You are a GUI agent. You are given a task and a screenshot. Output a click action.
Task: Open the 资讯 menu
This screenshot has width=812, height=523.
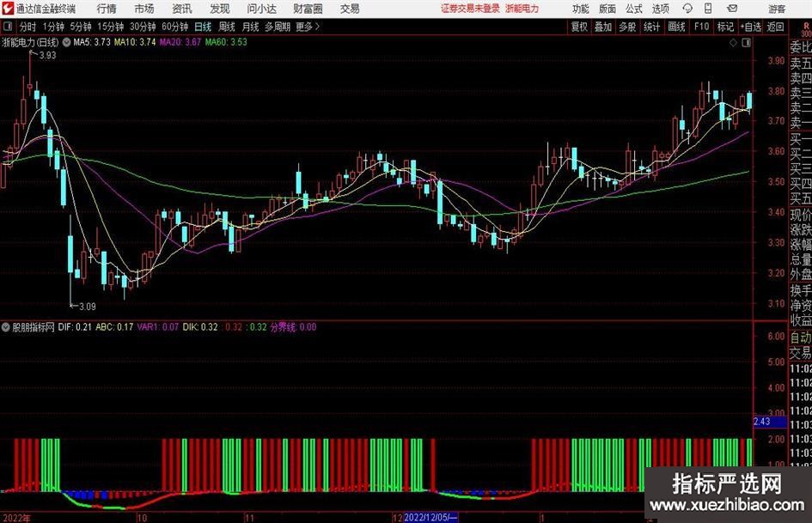pos(182,9)
